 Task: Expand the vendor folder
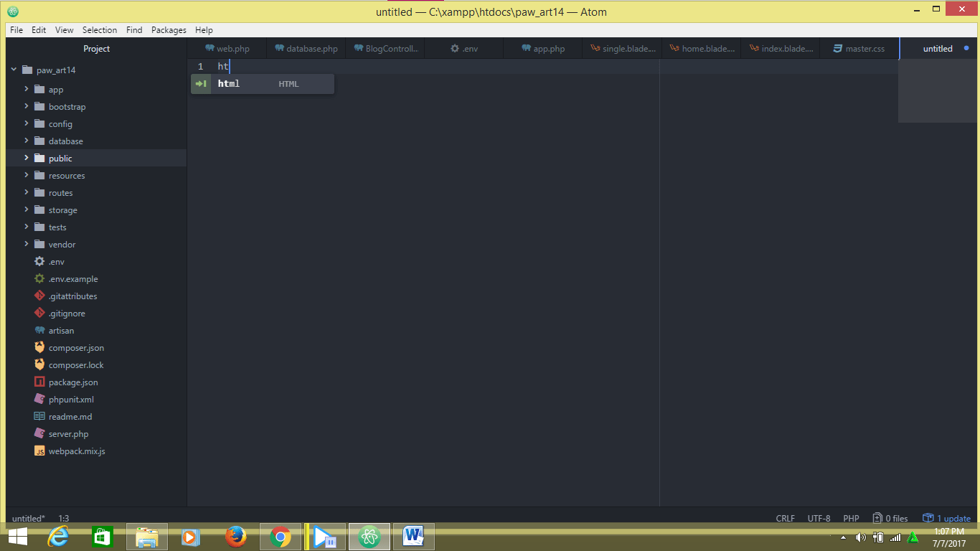pyautogui.click(x=26, y=244)
